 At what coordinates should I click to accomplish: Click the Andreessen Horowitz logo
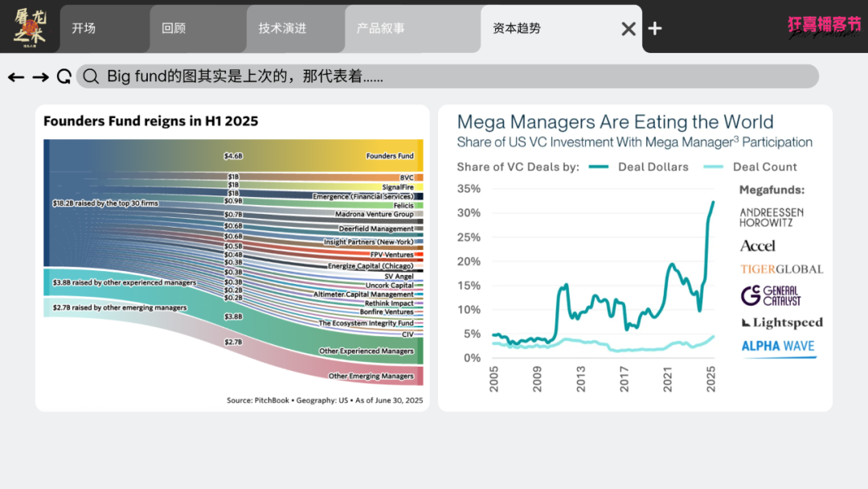[x=772, y=218]
